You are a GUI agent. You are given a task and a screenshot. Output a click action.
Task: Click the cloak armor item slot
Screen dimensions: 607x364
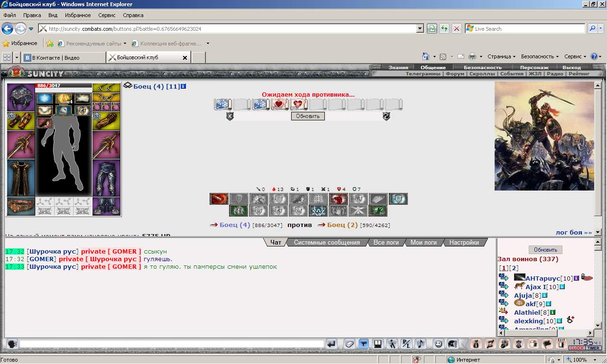pyautogui.click(x=21, y=178)
